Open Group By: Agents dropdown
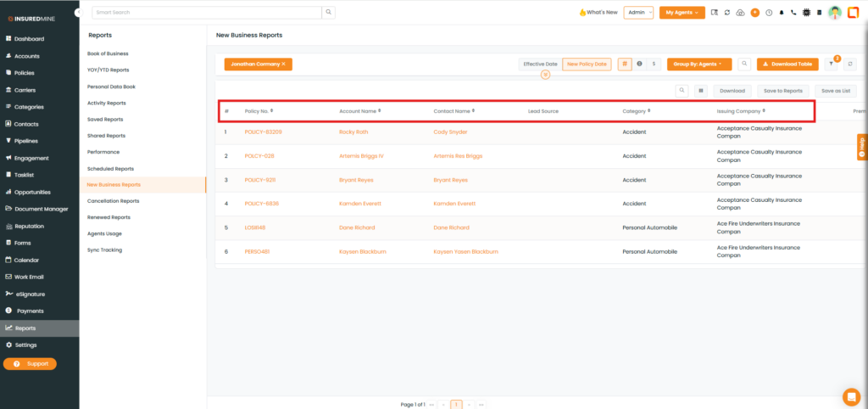The height and width of the screenshot is (409, 868). [x=698, y=64]
